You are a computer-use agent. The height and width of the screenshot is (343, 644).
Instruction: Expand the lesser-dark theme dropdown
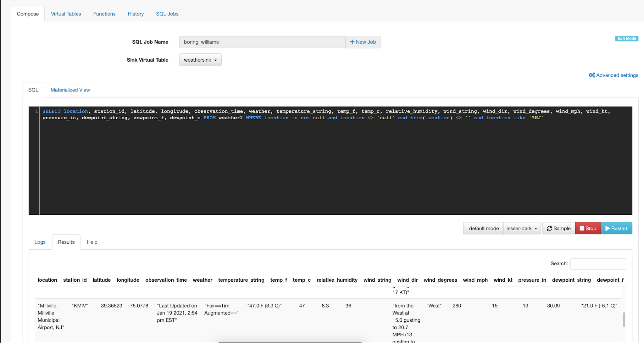pos(521,229)
